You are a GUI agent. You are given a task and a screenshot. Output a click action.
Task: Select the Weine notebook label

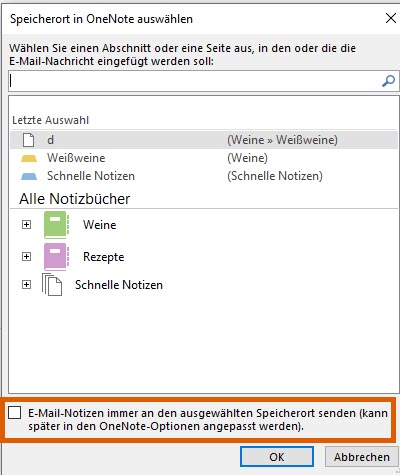(100, 225)
